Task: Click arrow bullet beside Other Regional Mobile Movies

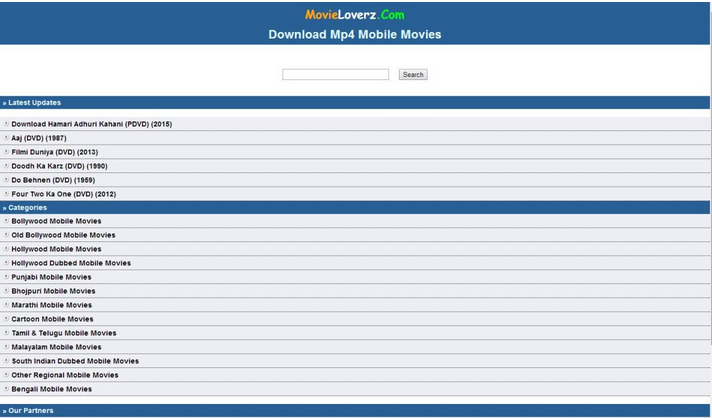Action: (6, 375)
